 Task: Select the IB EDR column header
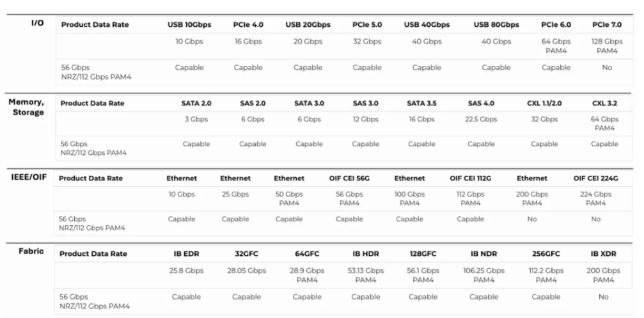[x=186, y=254]
